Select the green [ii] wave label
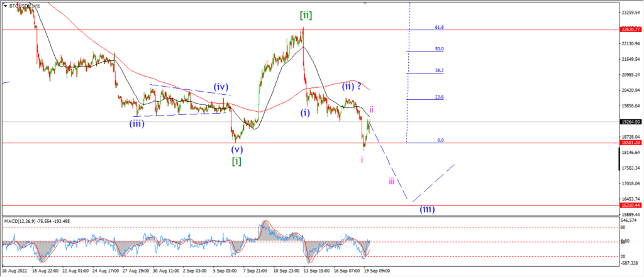Image resolution: width=644 pixels, height=277 pixels. pyautogui.click(x=306, y=16)
